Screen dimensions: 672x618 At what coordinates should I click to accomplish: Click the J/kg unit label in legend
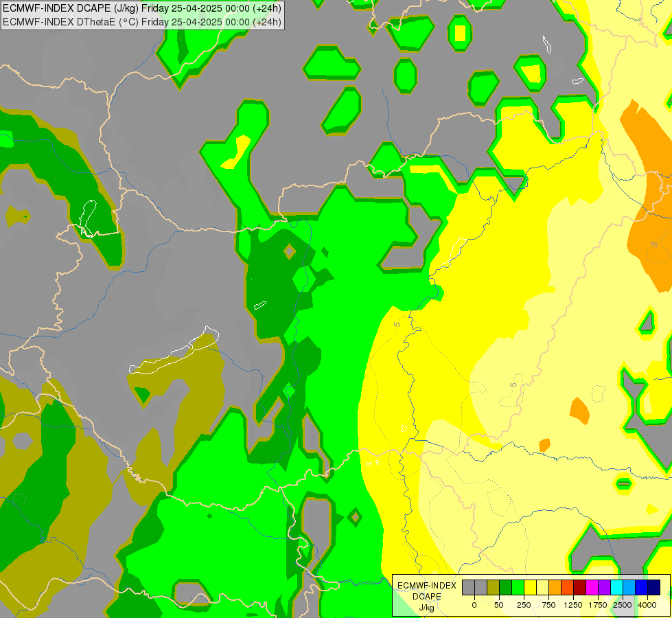(427, 608)
